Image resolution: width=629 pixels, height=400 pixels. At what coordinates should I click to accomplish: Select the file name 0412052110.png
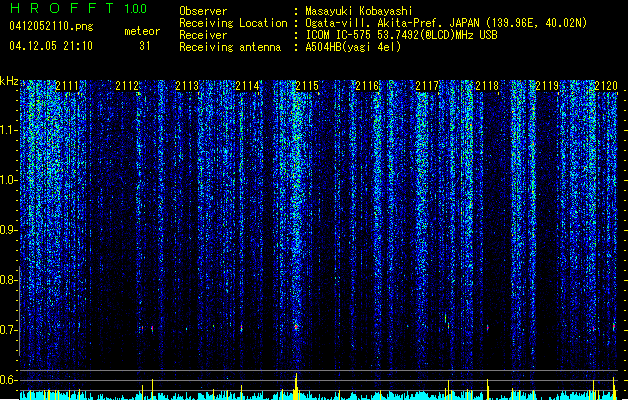(x=51, y=26)
